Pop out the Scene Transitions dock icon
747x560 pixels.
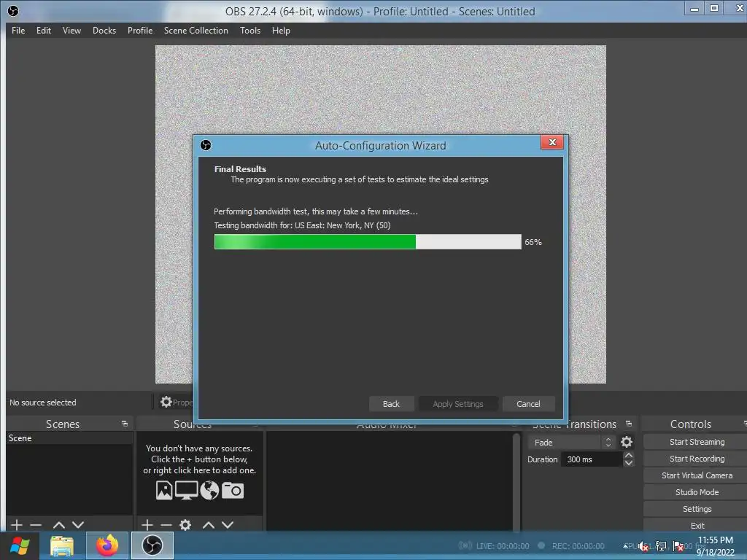pyautogui.click(x=629, y=424)
